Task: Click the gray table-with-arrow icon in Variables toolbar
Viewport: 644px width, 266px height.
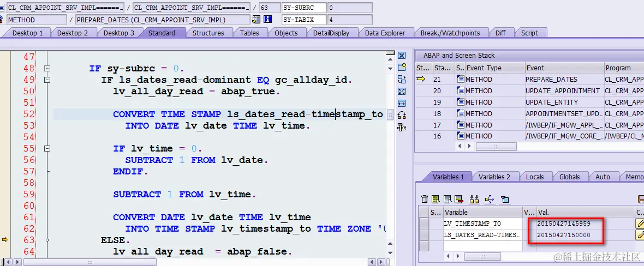Action: [448, 199]
